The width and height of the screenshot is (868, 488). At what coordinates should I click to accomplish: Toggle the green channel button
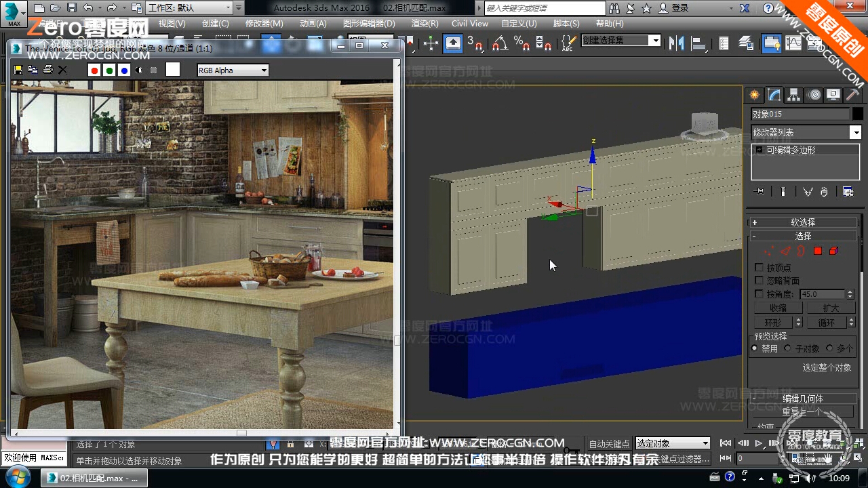click(x=109, y=70)
